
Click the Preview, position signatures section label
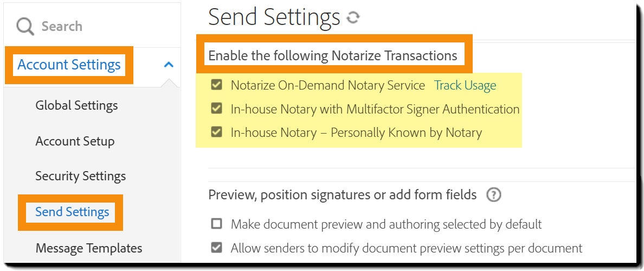[343, 194]
